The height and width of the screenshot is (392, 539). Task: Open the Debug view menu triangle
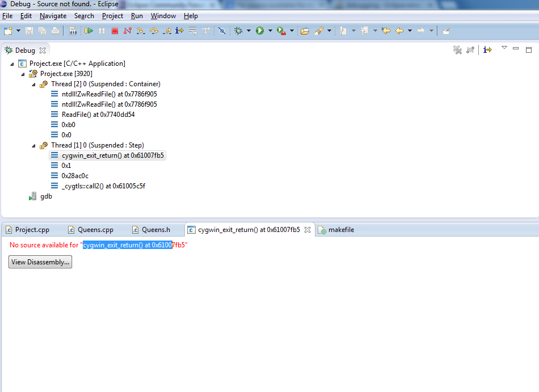[504, 48]
